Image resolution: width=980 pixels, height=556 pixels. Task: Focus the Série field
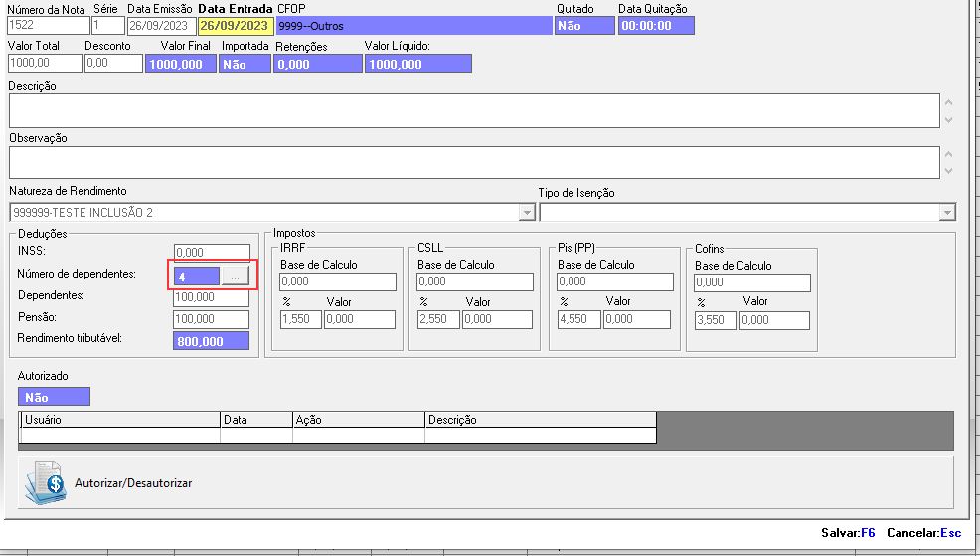[x=108, y=25]
